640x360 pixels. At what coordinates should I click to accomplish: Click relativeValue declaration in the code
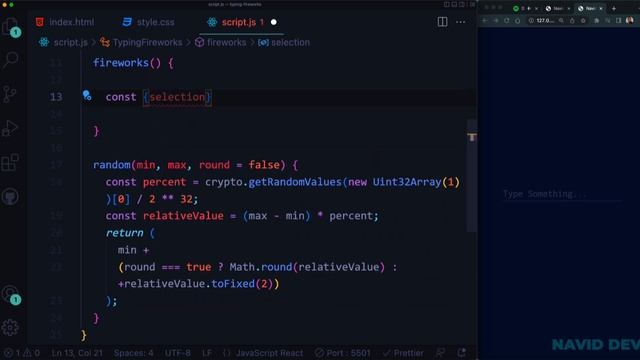[x=183, y=216]
